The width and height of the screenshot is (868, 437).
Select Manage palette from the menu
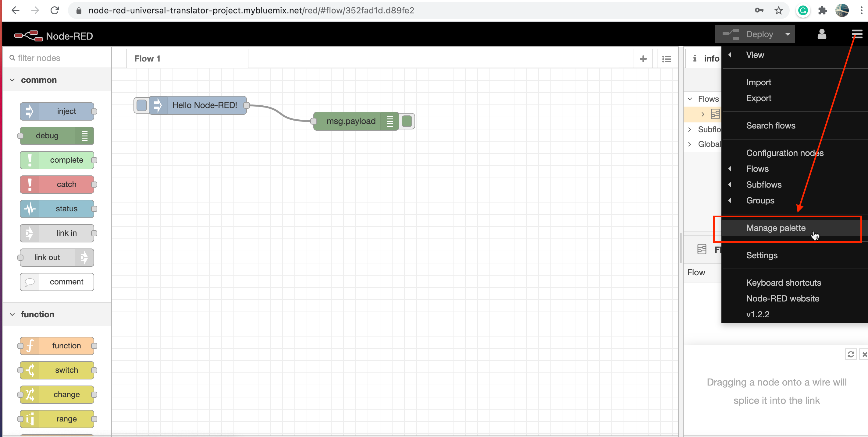click(x=776, y=228)
